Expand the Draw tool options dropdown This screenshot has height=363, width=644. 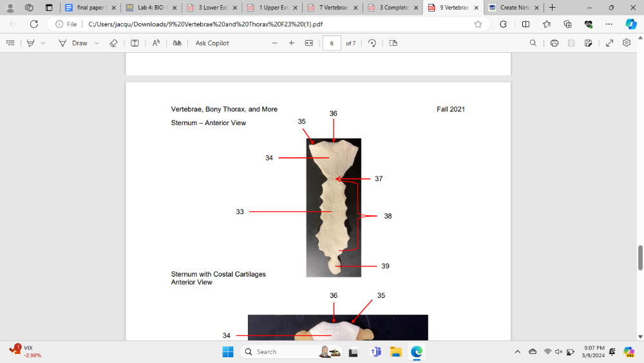97,43
